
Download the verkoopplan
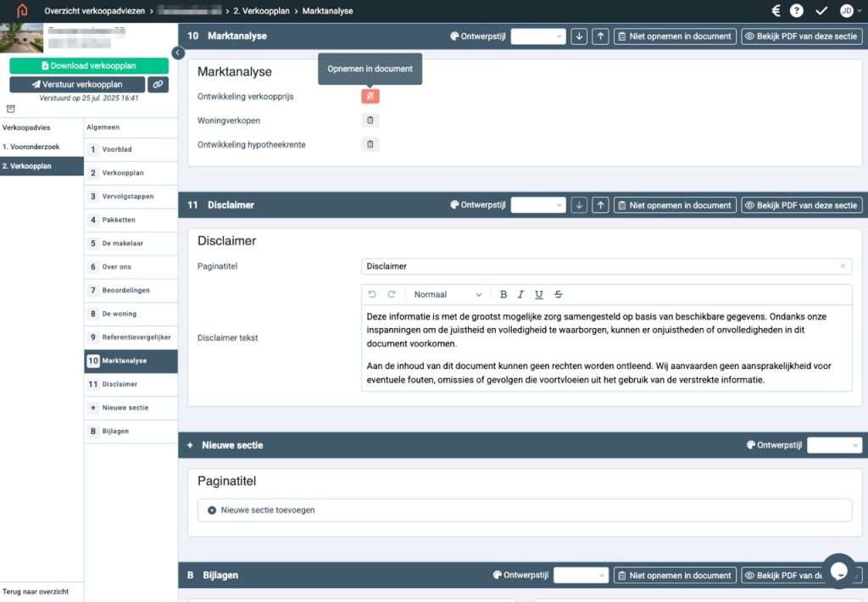(x=89, y=65)
